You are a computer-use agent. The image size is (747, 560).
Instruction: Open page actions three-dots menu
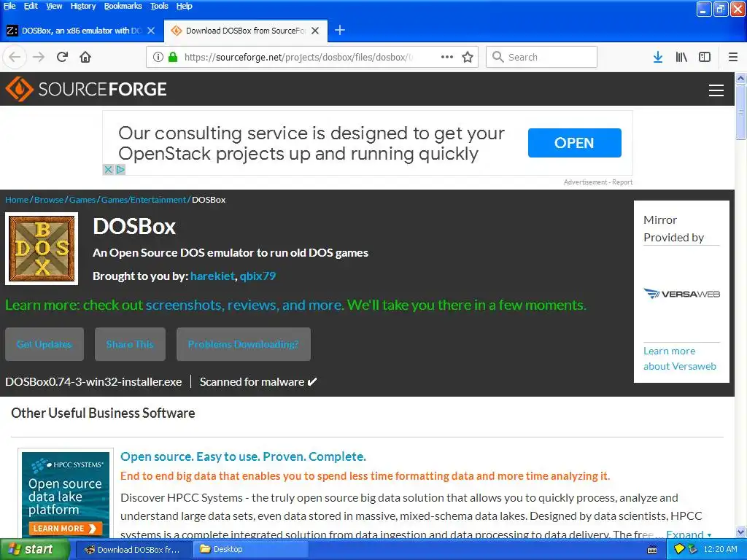[447, 57]
